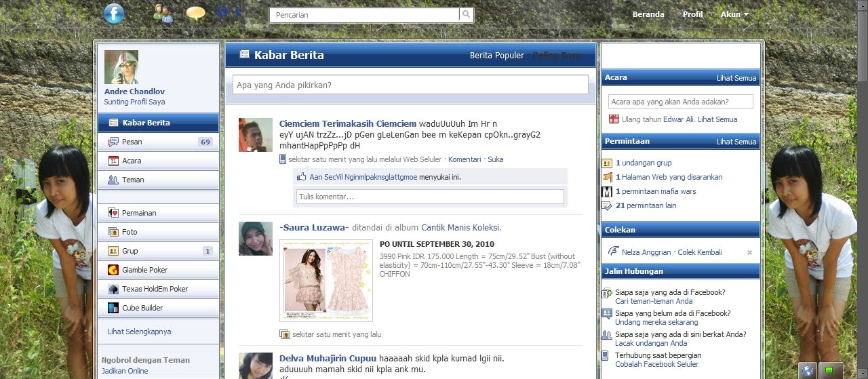Click Colek Kembali link
The height and width of the screenshot is (379, 868).
coord(700,252)
